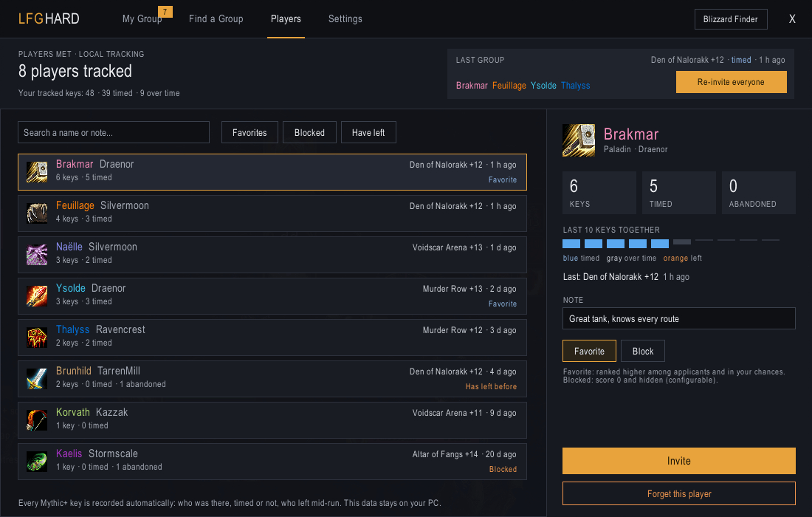Click Ysolde name in Last Group
Screen dimensions: 812x517
pyautogui.click(x=543, y=86)
